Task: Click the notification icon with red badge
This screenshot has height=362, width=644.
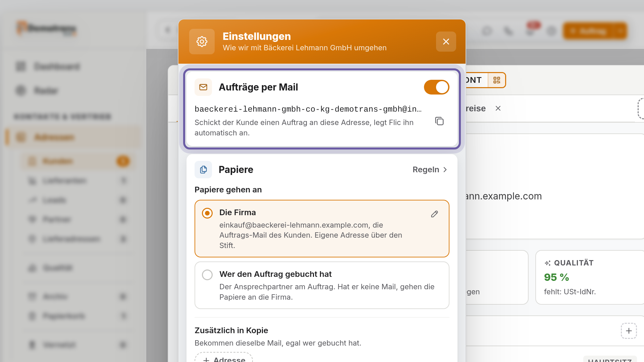Action: [x=530, y=31]
